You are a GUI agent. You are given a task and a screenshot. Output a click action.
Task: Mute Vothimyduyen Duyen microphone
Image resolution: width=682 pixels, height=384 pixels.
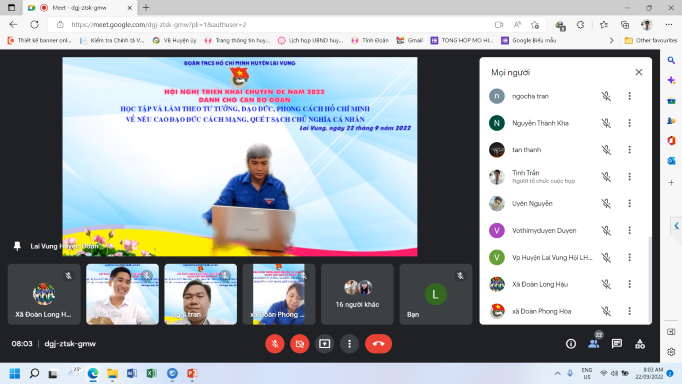tap(606, 230)
